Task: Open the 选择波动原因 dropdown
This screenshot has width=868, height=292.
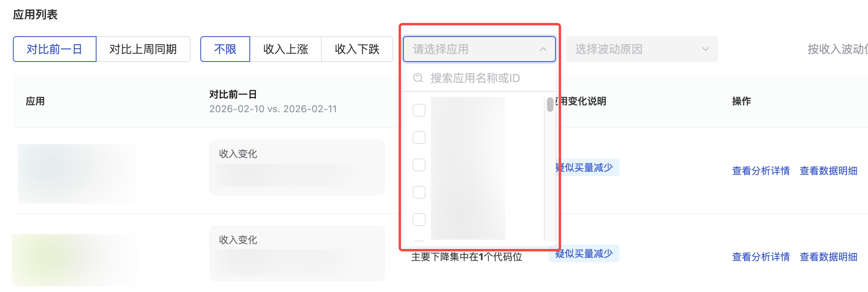Action: pyautogui.click(x=636, y=49)
